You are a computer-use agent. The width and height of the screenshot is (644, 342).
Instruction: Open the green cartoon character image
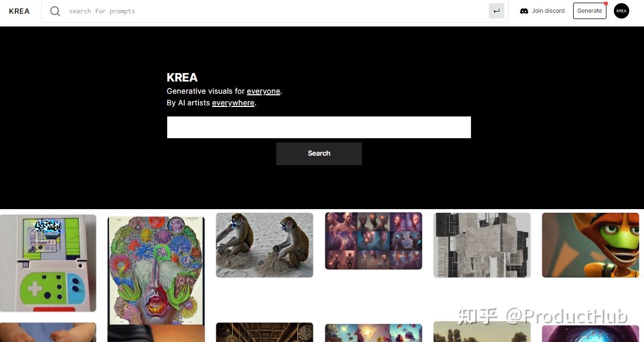(x=591, y=245)
